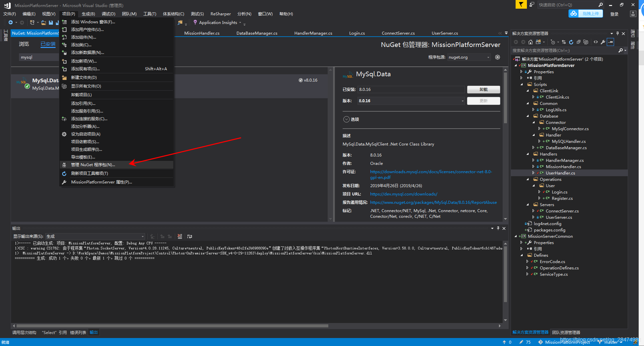
Task: Click Collapse All icon in Solution Explorer
Action: (578, 42)
